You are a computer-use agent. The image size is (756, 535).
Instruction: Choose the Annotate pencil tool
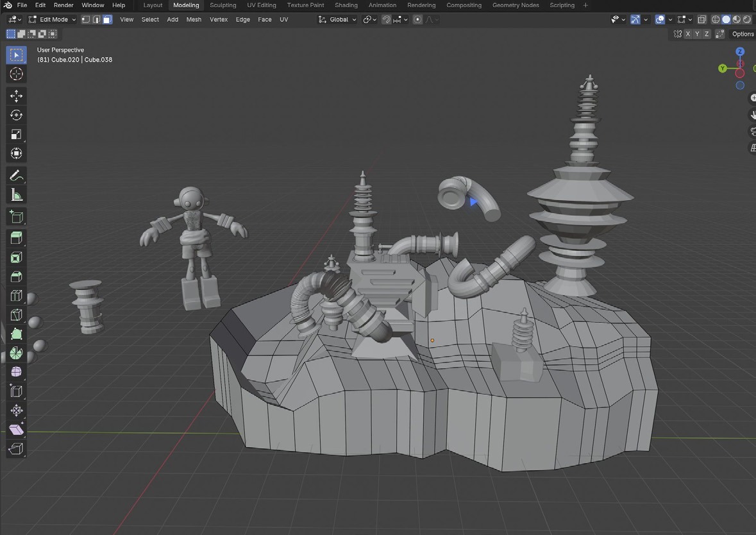coord(16,176)
